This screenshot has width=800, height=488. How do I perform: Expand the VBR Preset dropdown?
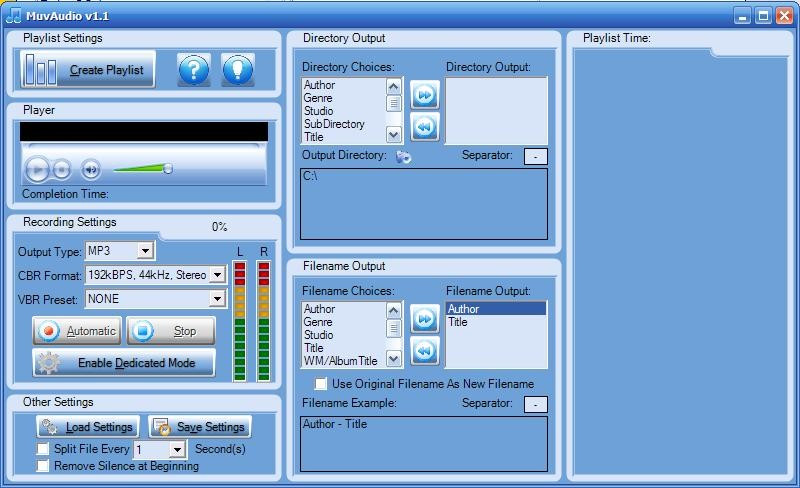coord(217,299)
